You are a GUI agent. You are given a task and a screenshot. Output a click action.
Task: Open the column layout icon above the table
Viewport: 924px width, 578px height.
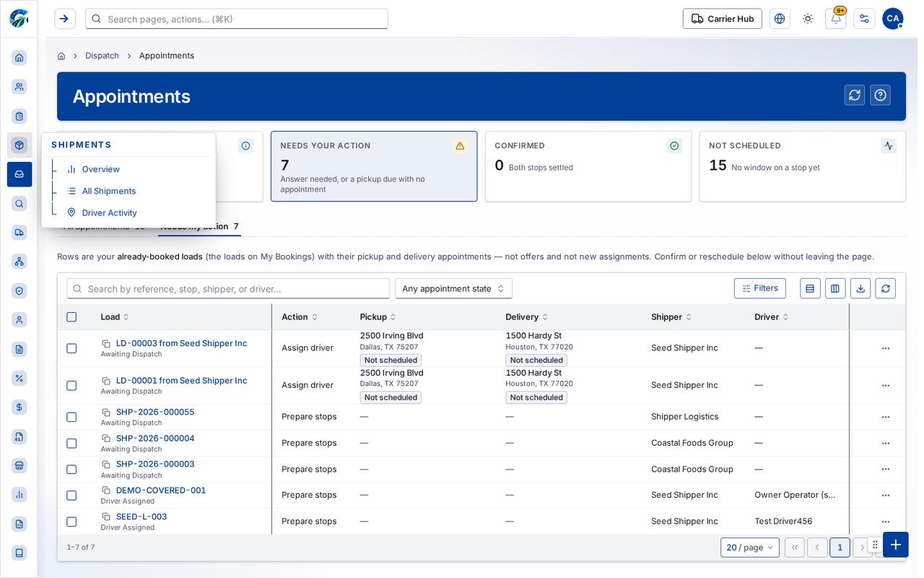pos(835,288)
